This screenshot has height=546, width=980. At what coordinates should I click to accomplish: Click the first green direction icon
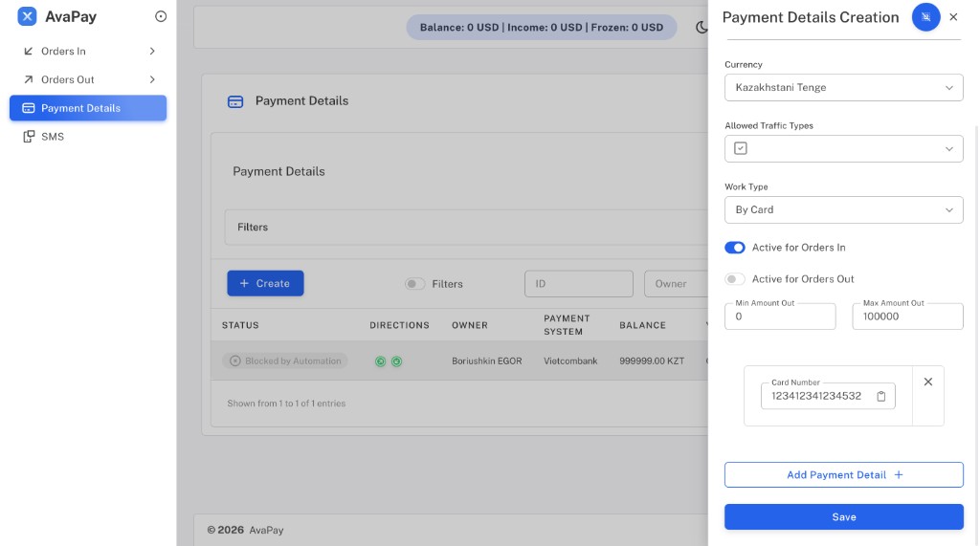coord(380,361)
